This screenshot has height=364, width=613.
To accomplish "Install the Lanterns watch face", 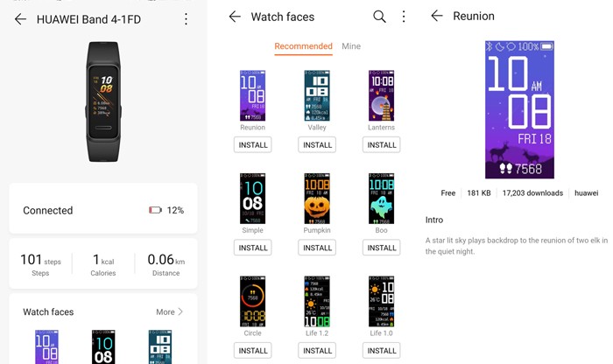I will (382, 145).
